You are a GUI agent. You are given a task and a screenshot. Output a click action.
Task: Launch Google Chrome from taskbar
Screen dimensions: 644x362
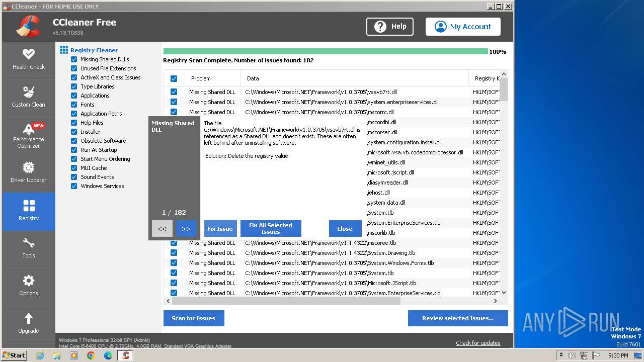91,355
